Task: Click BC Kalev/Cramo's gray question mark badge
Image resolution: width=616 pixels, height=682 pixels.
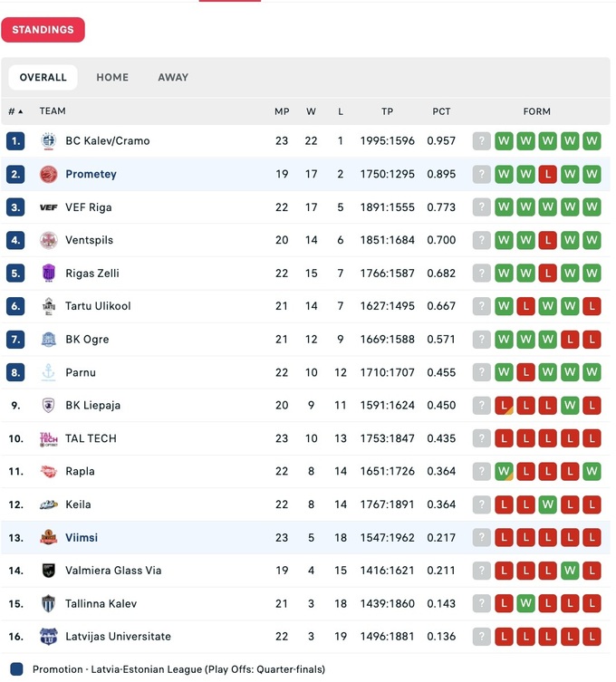Action: coord(482,141)
